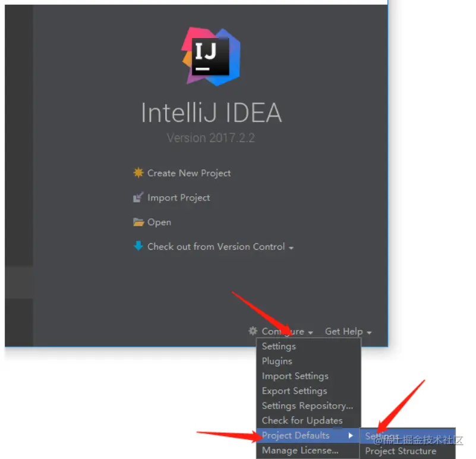Click the Create New Project star icon
This screenshot has height=459, width=476.
(x=138, y=172)
